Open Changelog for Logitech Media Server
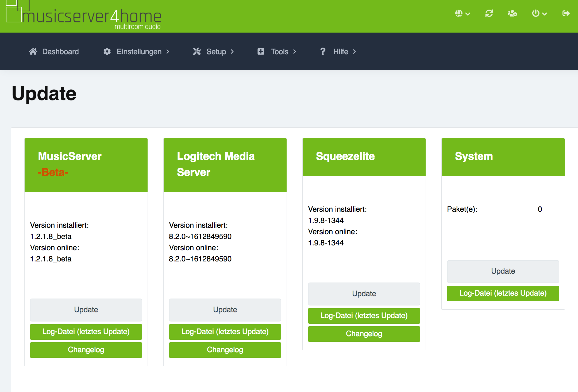Screen dimensions: 578x392 tap(225, 350)
